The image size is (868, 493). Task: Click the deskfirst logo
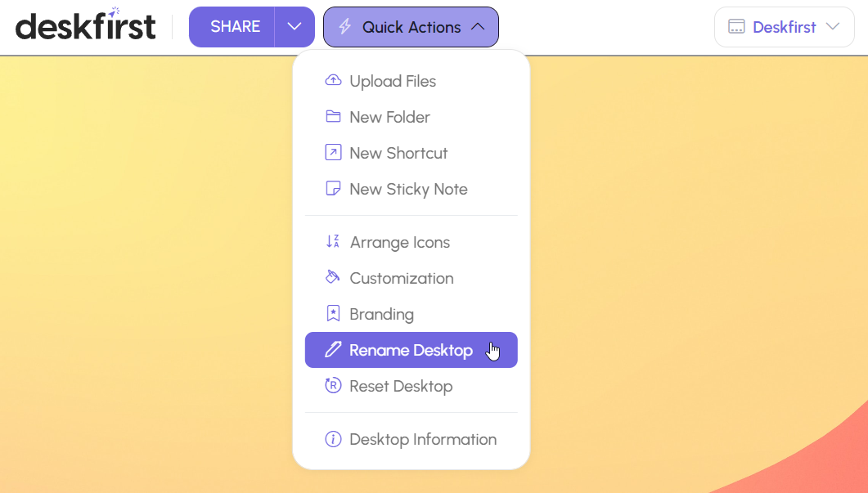[x=86, y=25]
